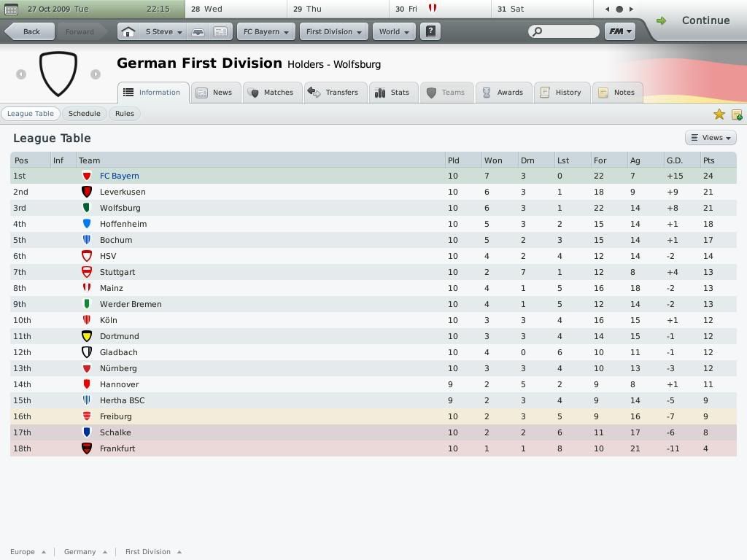Expand the FC Bayern dropdown menu

click(x=266, y=31)
